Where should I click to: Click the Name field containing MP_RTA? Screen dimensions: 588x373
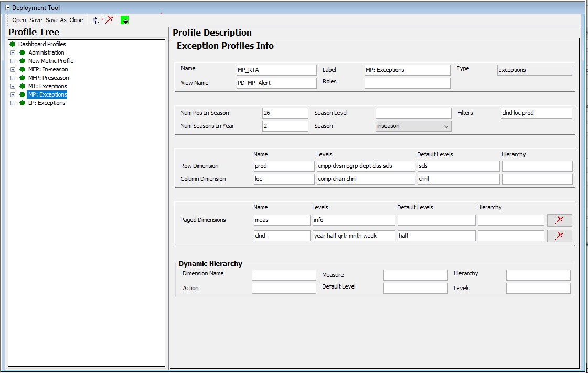276,70
